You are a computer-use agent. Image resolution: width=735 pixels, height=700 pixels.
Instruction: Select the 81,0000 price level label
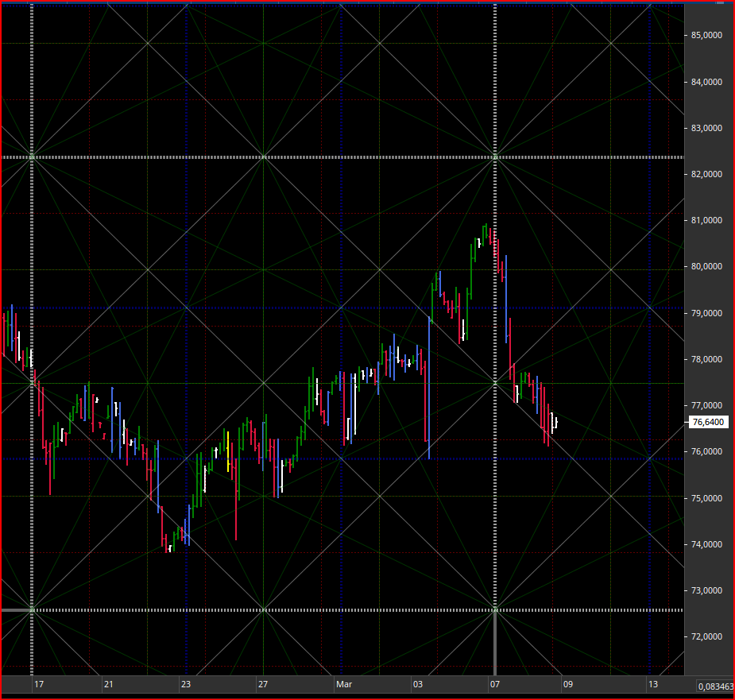(x=706, y=220)
